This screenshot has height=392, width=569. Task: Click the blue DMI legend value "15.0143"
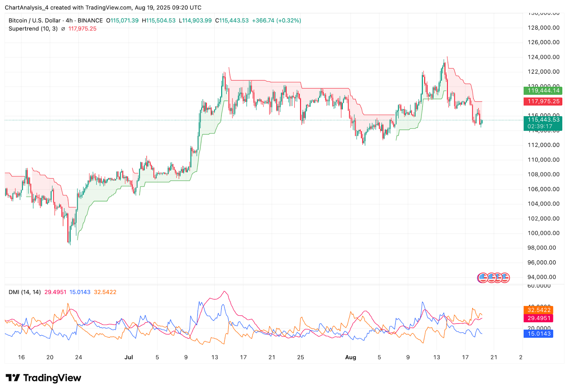click(80, 292)
